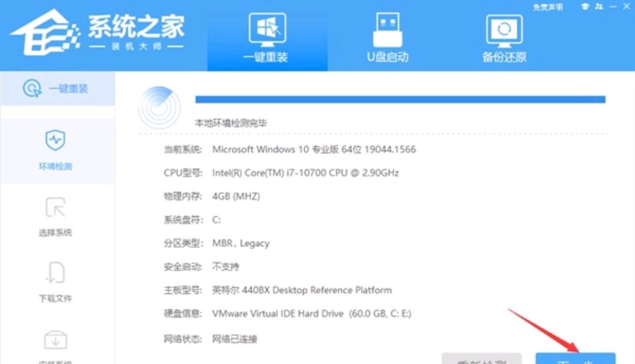
Task: Click the 当前系统 label
Action: [182, 149]
